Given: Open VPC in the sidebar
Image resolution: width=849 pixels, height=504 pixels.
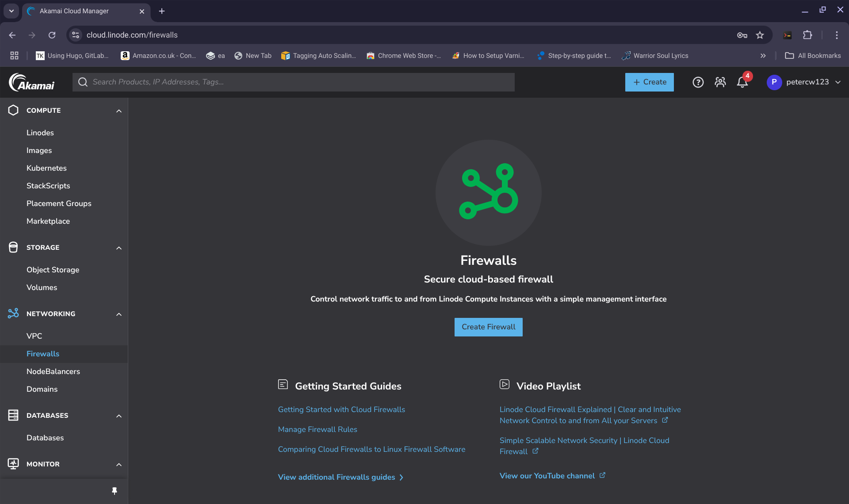Looking at the screenshot, I should pos(34,336).
